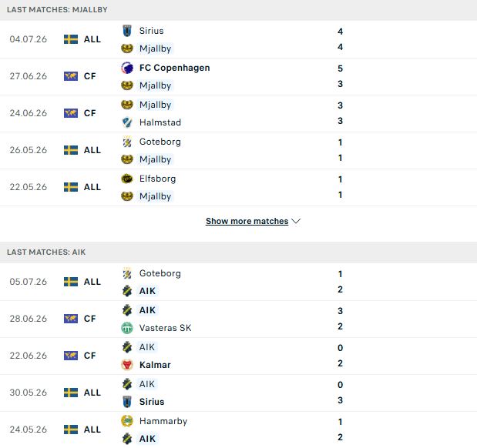Click the ALL league label on 24.05.26 row
The width and height of the screenshot is (477, 448).
point(92,430)
